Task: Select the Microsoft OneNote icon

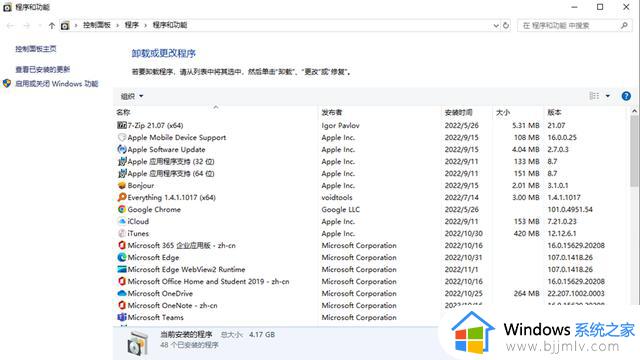Action: (x=122, y=305)
